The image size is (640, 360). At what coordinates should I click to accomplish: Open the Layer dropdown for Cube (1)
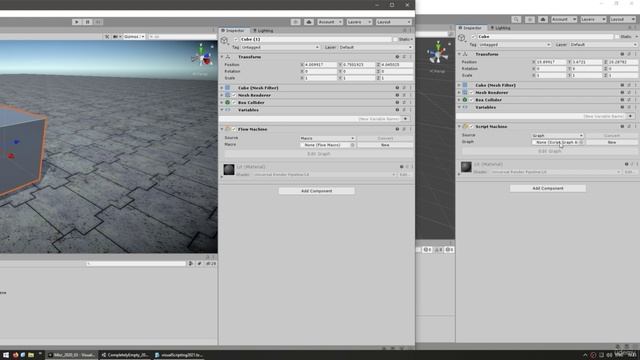coord(376,47)
